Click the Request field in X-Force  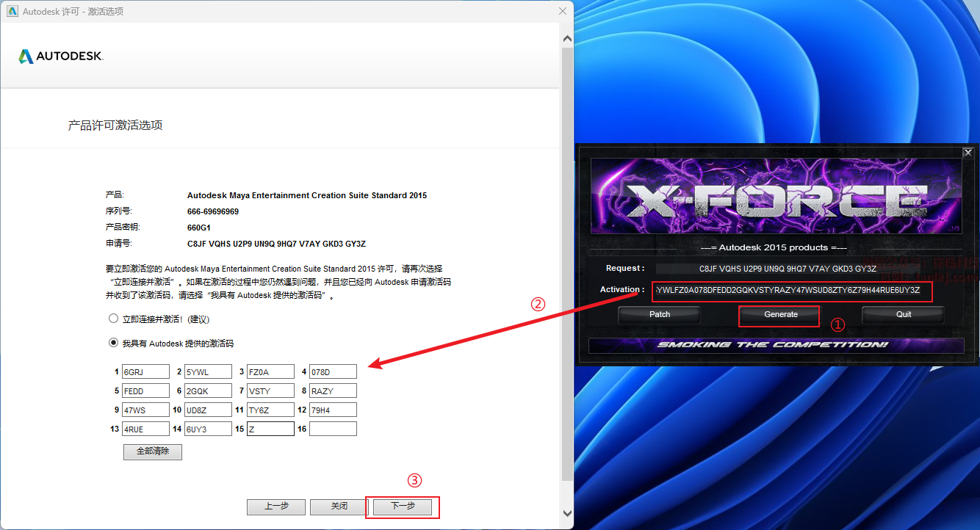point(788,269)
